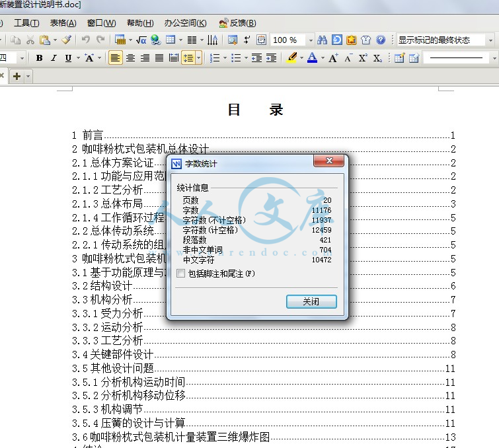Decrease font size with A minus
Image resolution: width=499 pixels, height=448 pixels.
[x=348, y=58]
